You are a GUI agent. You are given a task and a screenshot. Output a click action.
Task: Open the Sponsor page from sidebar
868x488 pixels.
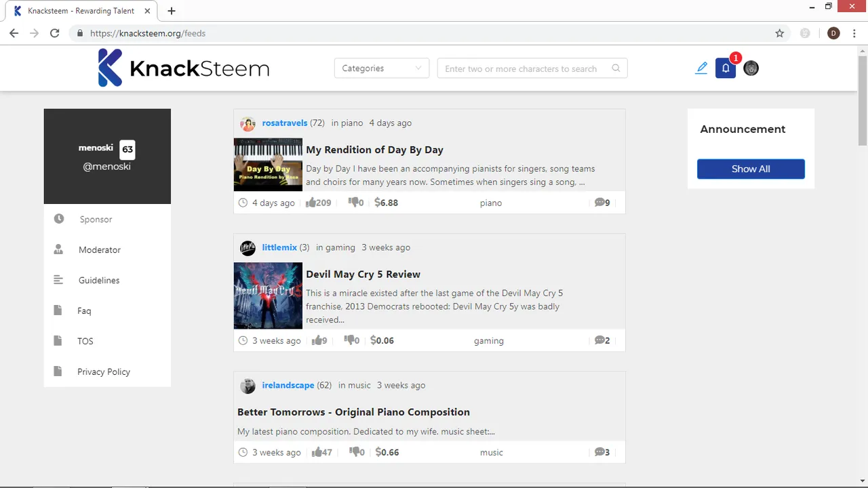point(96,219)
